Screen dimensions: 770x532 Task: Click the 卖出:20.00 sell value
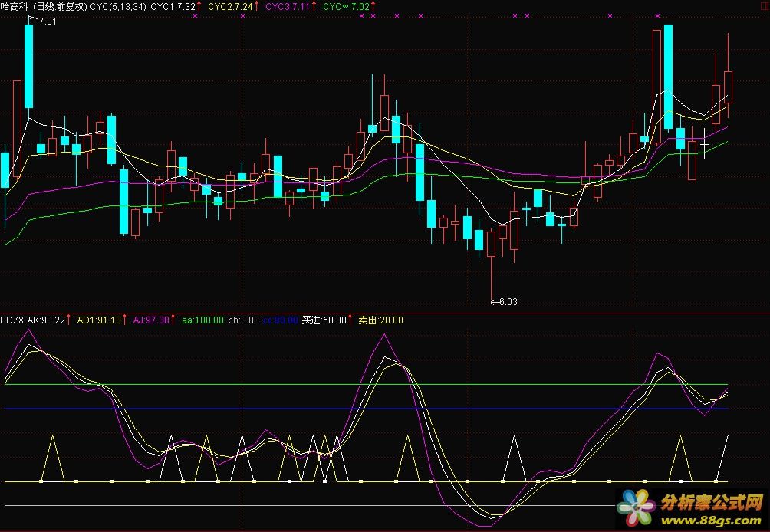coord(380,320)
